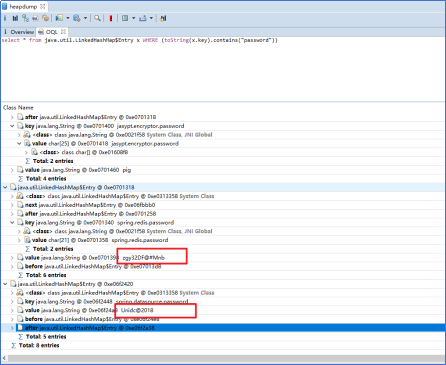Select the spring.datasource.password key row
This screenshot has height=365, width=446.
tap(223, 302)
